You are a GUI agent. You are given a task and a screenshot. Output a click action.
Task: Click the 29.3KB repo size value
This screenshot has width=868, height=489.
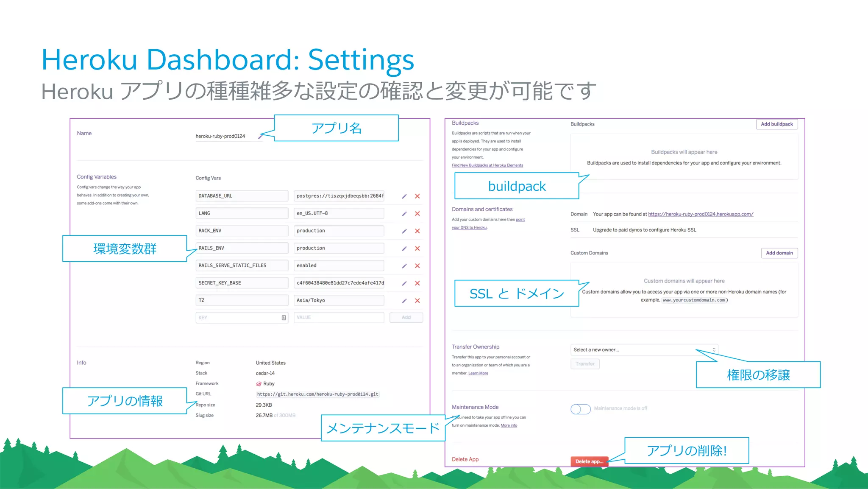click(264, 405)
